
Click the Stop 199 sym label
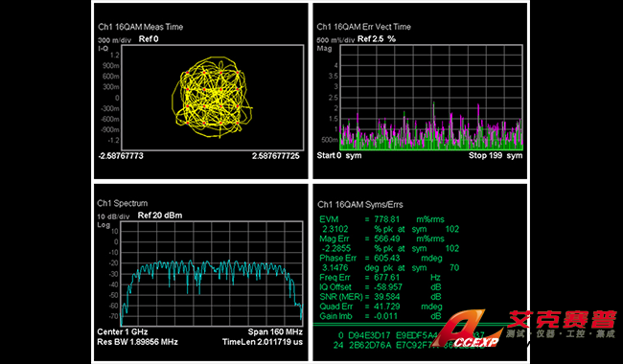496,155
